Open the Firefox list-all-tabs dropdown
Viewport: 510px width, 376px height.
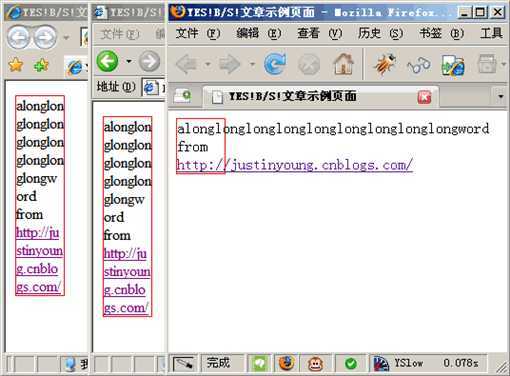tap(500, 96)
